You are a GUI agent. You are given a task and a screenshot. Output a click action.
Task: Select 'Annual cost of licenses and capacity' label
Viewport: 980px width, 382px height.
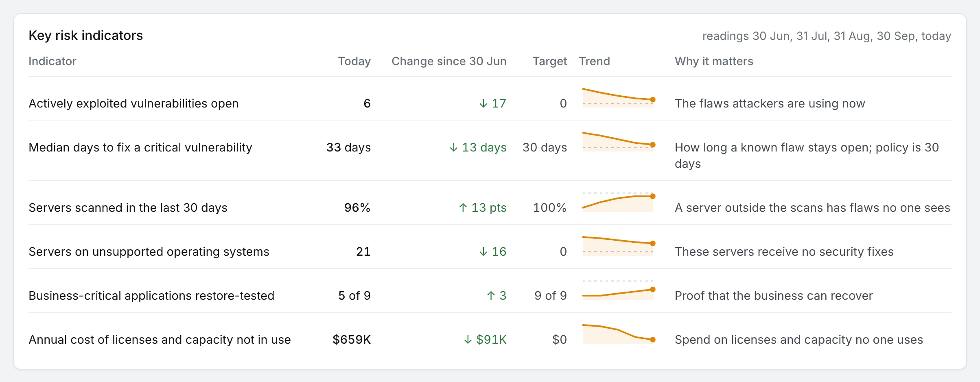[x=160, y=340]
